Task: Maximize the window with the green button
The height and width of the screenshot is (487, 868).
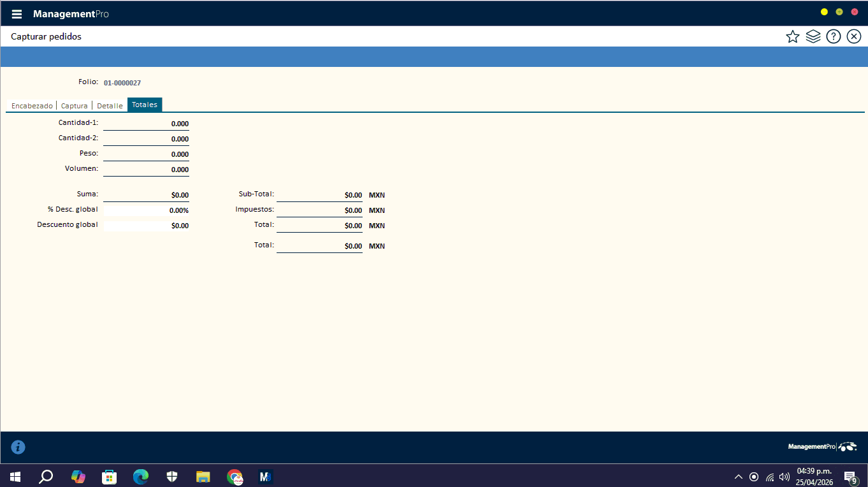Action: [x=839, y=12]
